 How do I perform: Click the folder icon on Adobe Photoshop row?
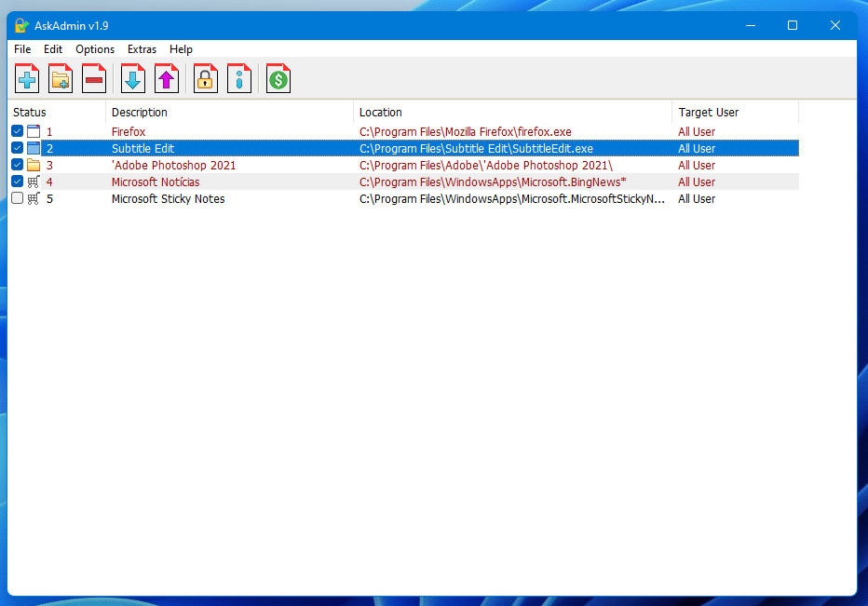point(34,165)
